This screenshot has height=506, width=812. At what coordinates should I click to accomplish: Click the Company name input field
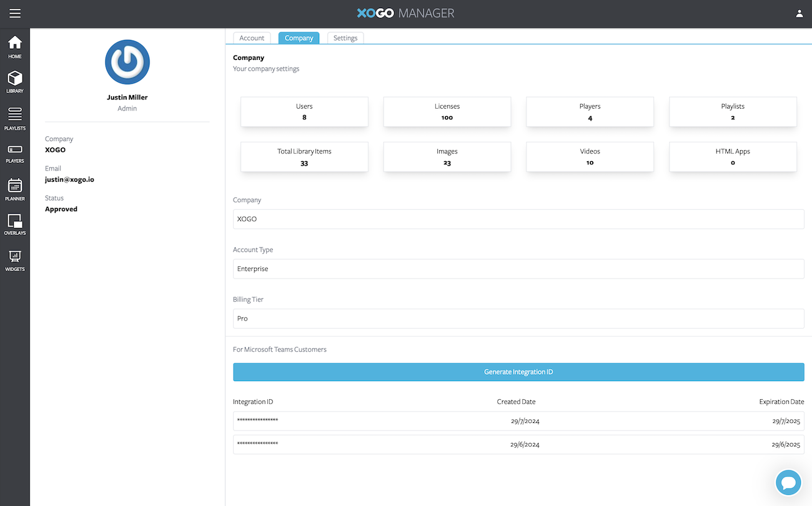[x=518, y=219]
